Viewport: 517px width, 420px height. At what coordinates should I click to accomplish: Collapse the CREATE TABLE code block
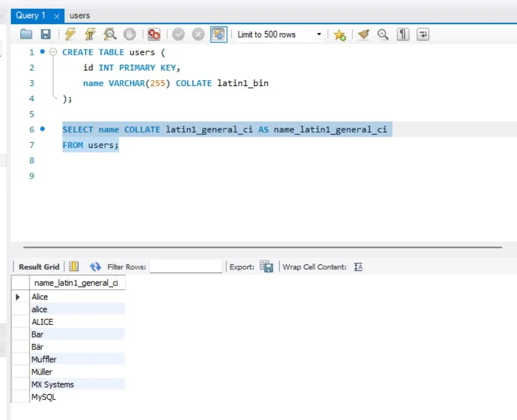point(53,52)
